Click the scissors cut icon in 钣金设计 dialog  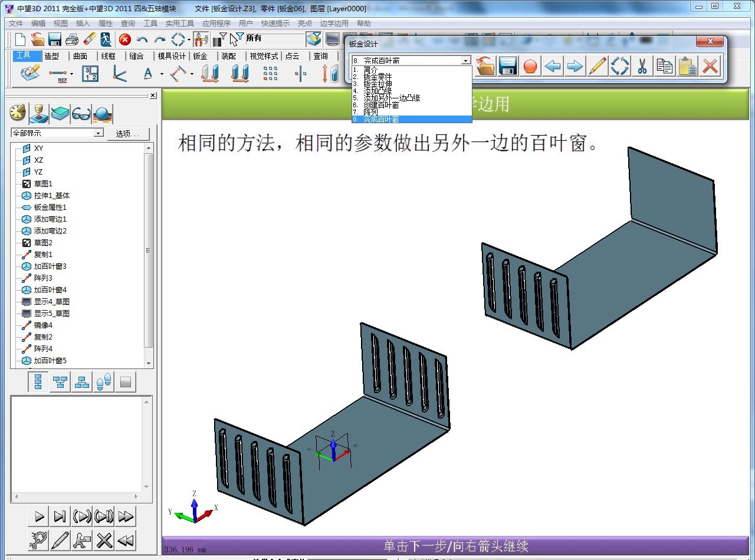(642, 66)
